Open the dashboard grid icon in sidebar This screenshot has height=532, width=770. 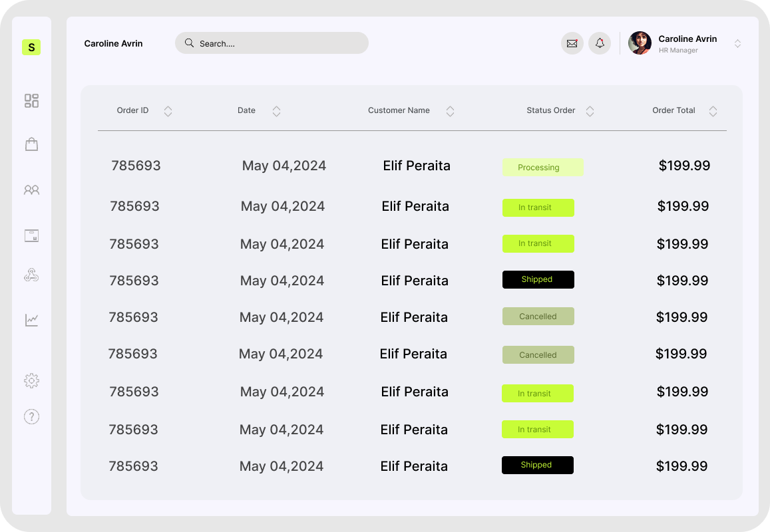click(x=31, y=100)
